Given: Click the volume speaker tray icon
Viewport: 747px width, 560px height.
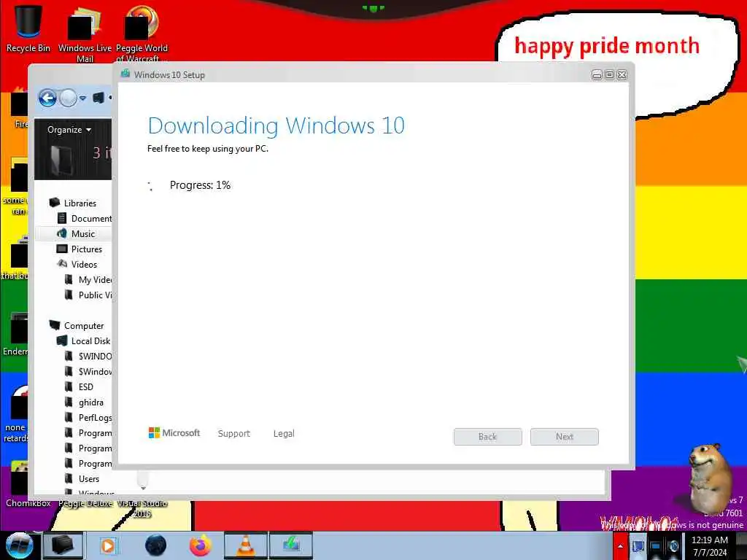Looking at the screenshot, I should click(x=673, y=547).
